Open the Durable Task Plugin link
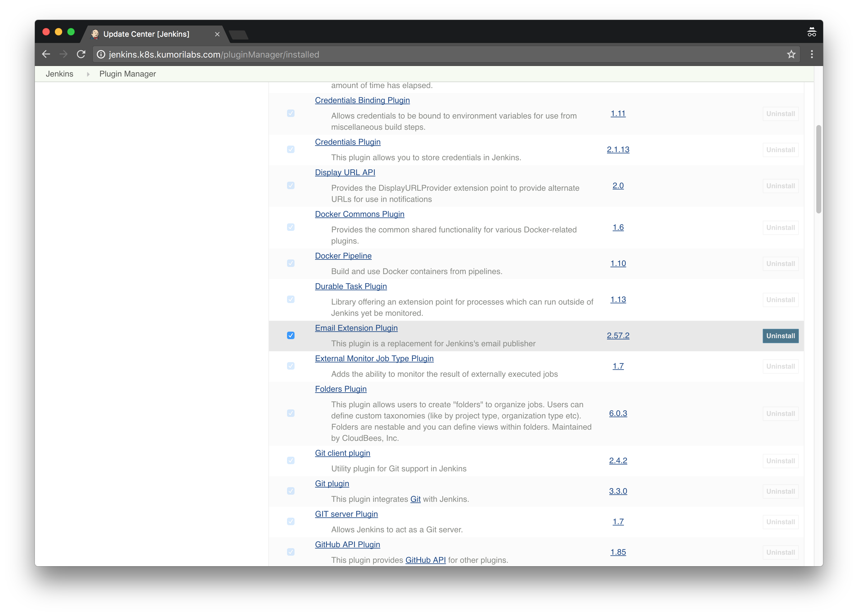 (351, 286)
